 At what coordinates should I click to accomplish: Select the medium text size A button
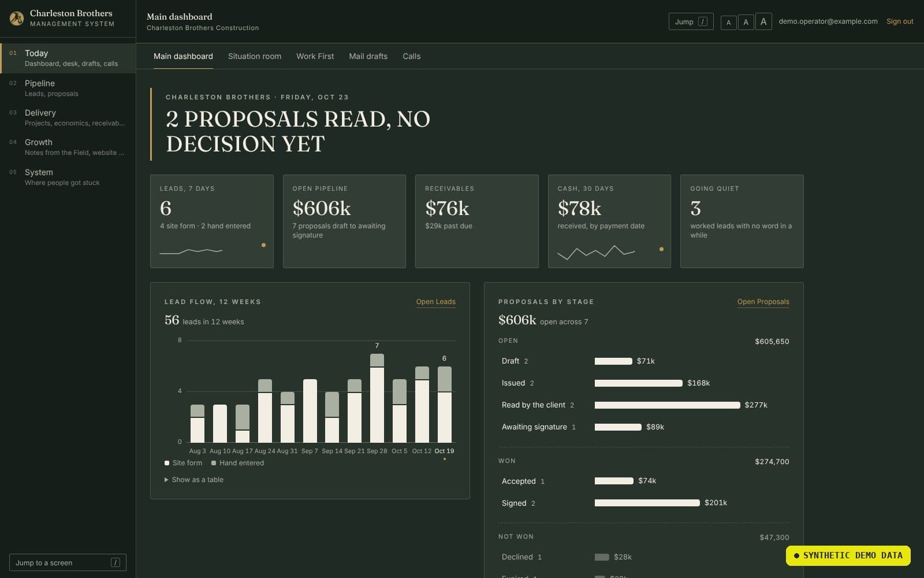tap(746, 22)
